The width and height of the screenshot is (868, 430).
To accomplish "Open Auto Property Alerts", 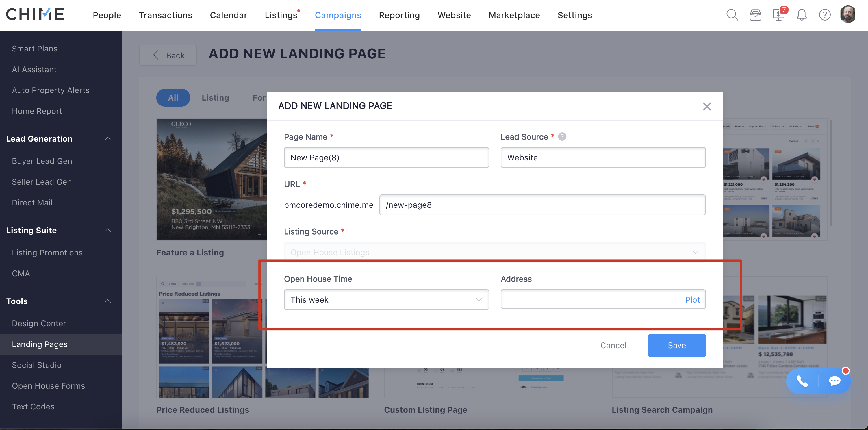I will 51,90.
